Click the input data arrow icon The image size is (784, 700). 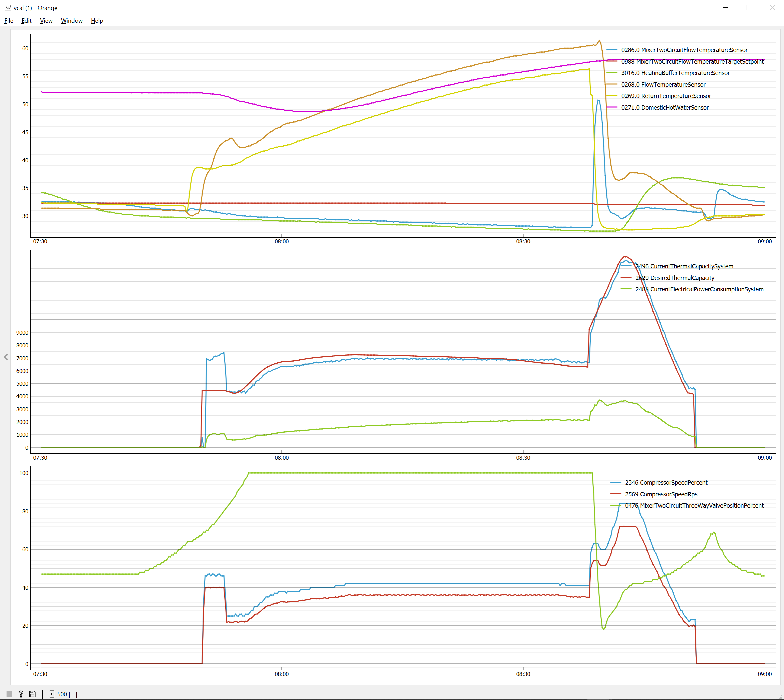[51, 694]
